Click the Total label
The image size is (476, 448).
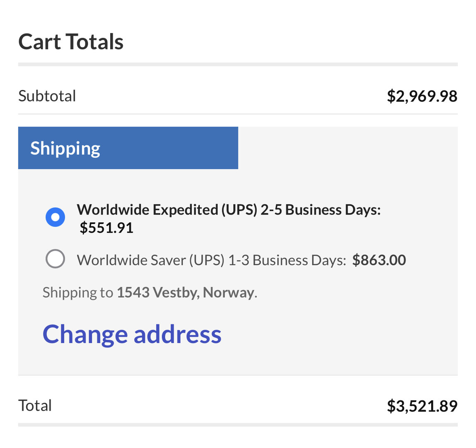[x=35, y=406]
